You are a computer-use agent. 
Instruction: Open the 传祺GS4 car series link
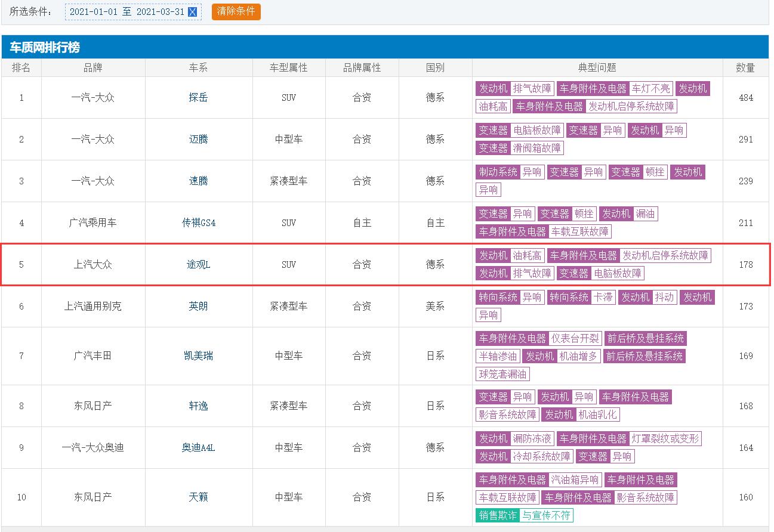click(199, 223)
